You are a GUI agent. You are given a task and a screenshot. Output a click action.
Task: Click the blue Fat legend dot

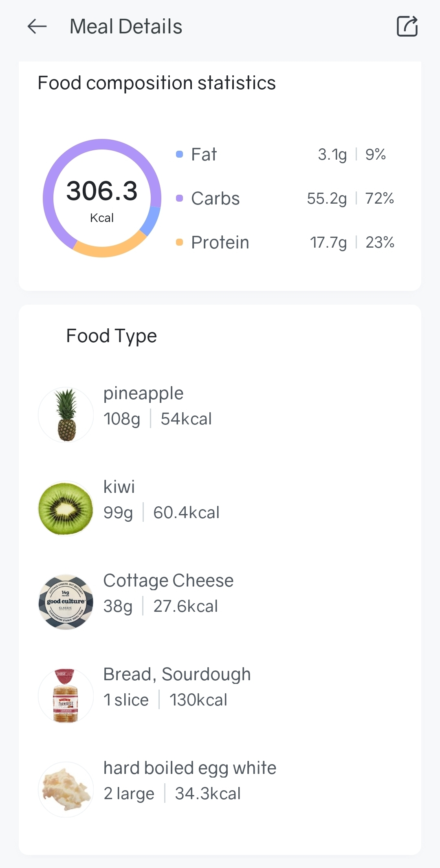coord(179,154)
